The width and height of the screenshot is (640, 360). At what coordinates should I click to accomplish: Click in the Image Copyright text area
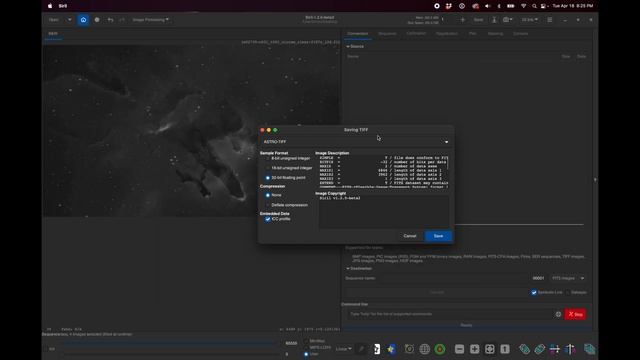[x=384, y=211]
